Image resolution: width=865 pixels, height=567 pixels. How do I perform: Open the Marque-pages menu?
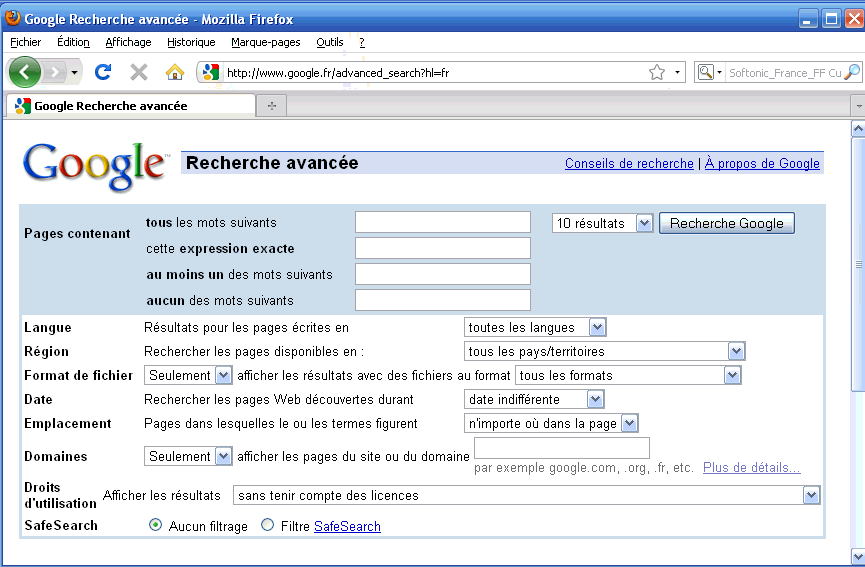click(x=265, y=42)
